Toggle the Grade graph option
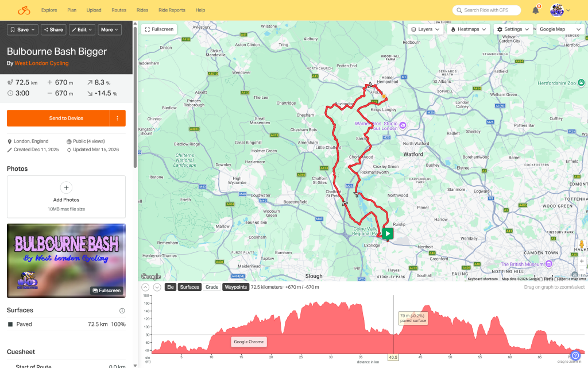The image size is (588, 368). click(212, 287)
